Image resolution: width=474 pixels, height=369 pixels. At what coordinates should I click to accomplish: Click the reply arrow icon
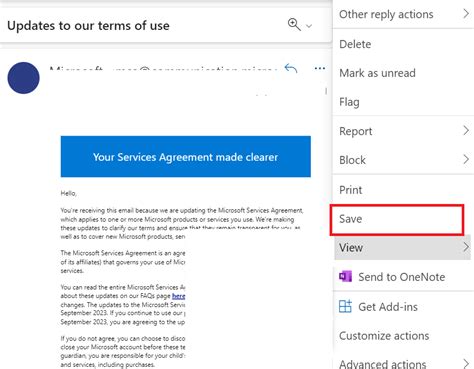coord(291,68)
